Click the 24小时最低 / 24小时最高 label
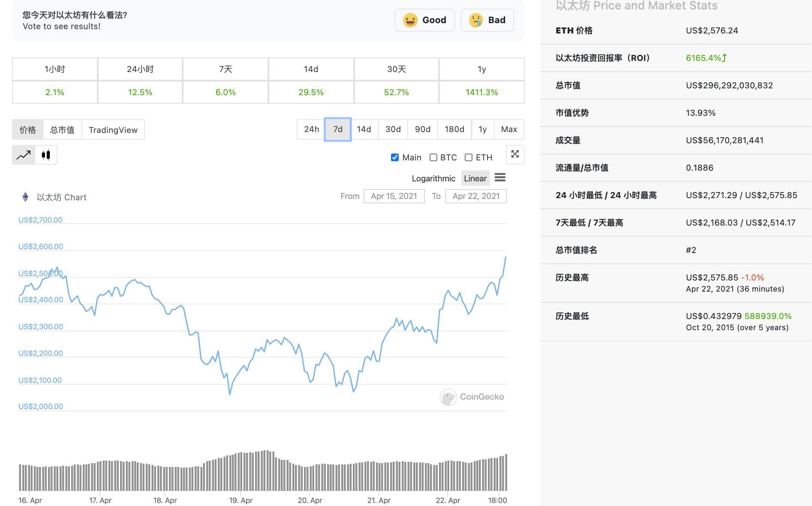This screenshot has height=506, width=812. click(606, 195)
